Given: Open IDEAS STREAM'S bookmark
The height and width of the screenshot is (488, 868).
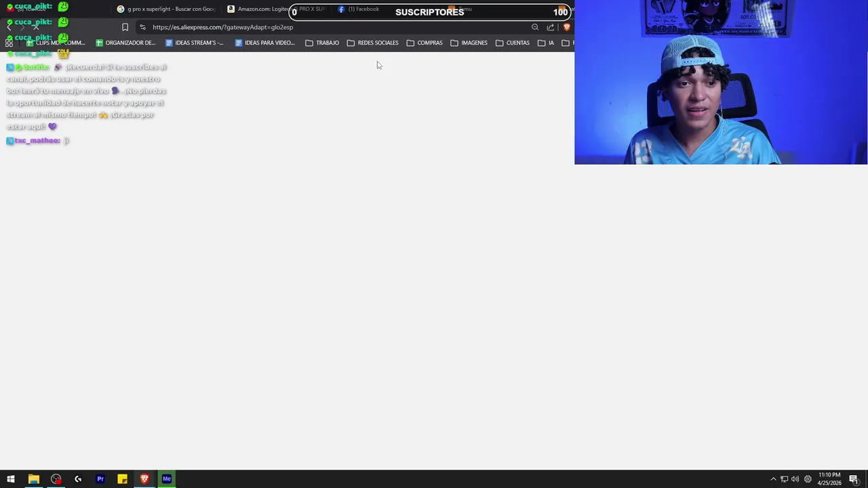Looking at the screenshot, I should click(195, 43).
